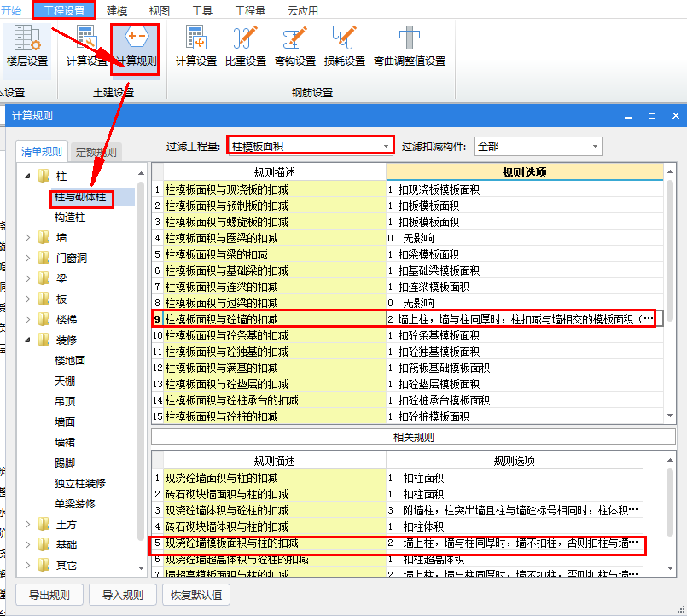Expand the 墙 tree node
The width and height of the screenshot is (687, 616).
coord(27,237)
